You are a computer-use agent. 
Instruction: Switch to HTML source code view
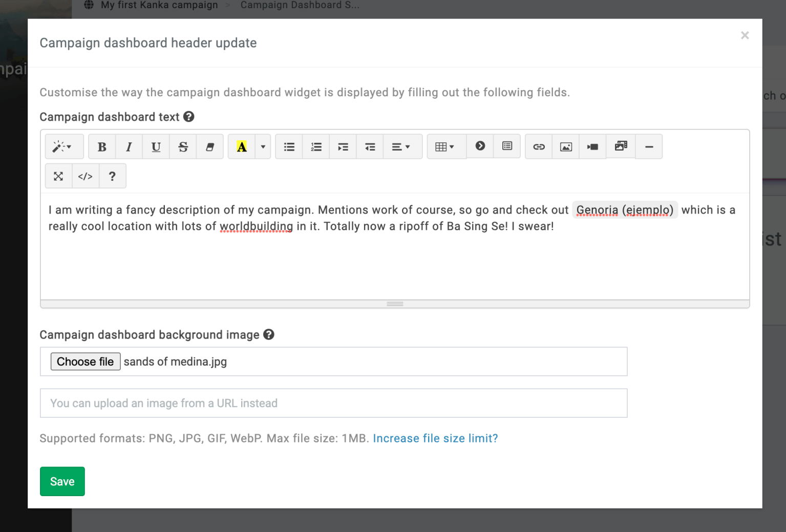point(85,176)
